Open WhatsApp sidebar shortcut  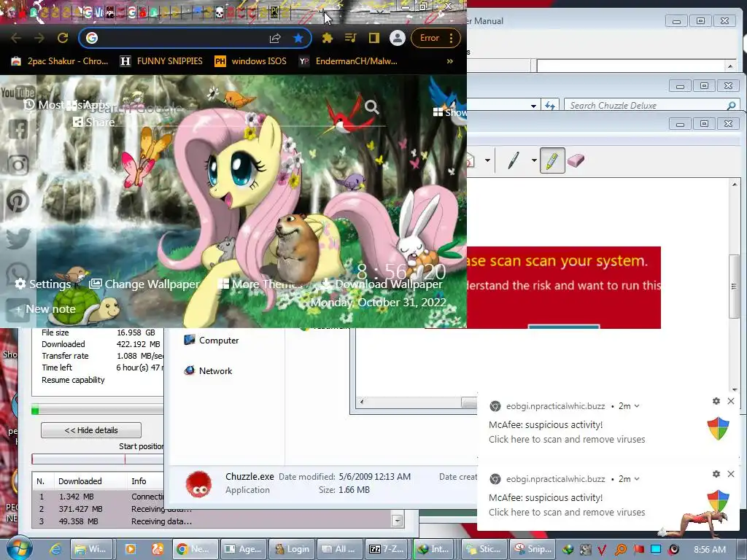click(18, 273)
